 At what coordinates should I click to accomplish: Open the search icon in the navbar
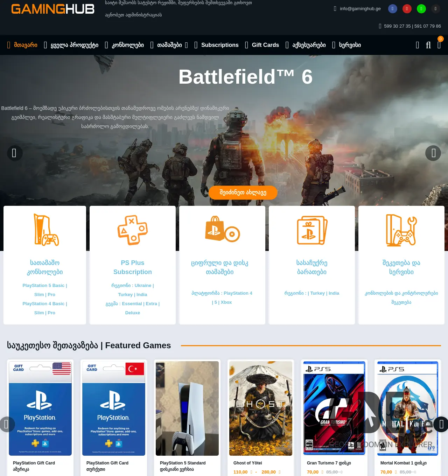pyautogui.click(x=417, y=45)
